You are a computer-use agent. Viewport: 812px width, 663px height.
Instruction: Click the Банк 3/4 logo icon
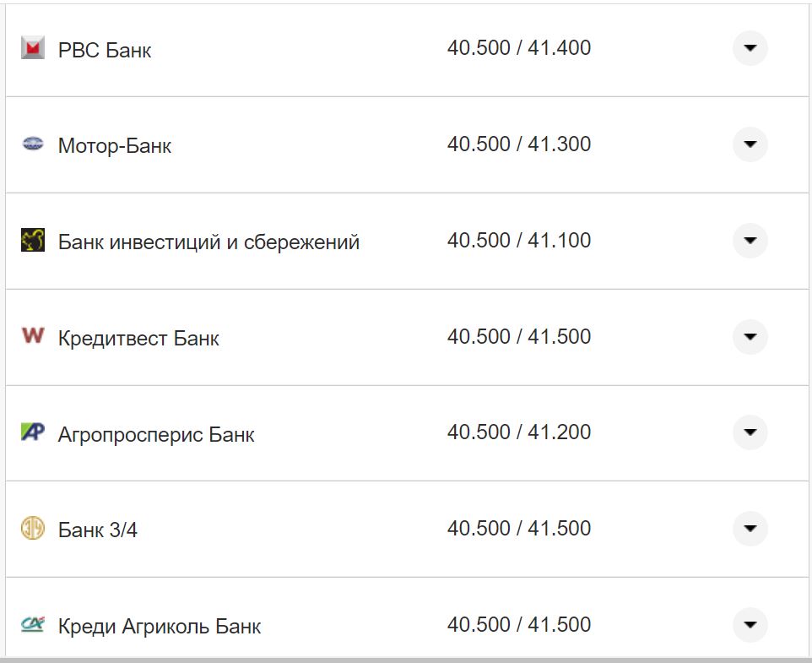pyautogui.click(x=32, y=529)
